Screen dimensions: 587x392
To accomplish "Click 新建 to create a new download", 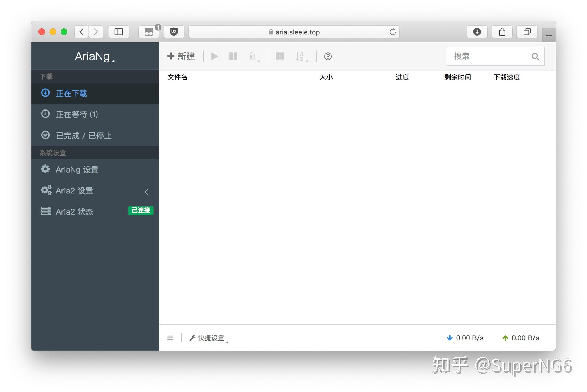I will pyautogui.click(x=181, y=56).
